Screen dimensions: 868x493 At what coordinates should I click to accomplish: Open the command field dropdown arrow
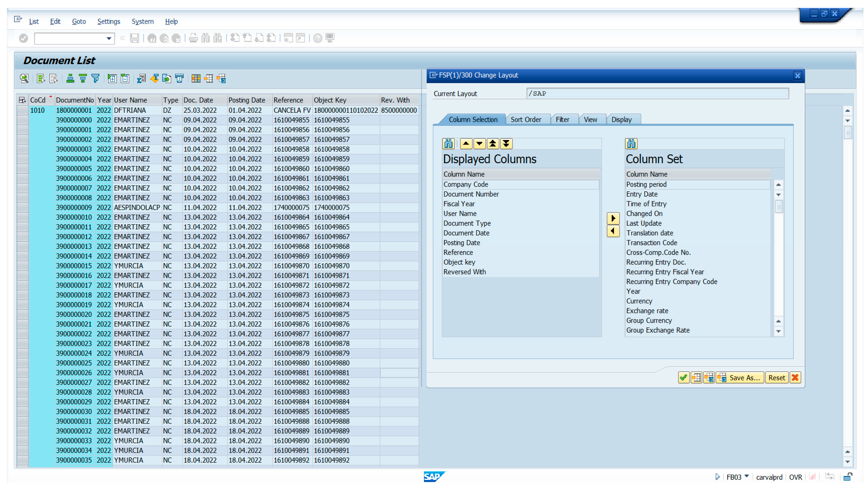[x=109, y=38]
